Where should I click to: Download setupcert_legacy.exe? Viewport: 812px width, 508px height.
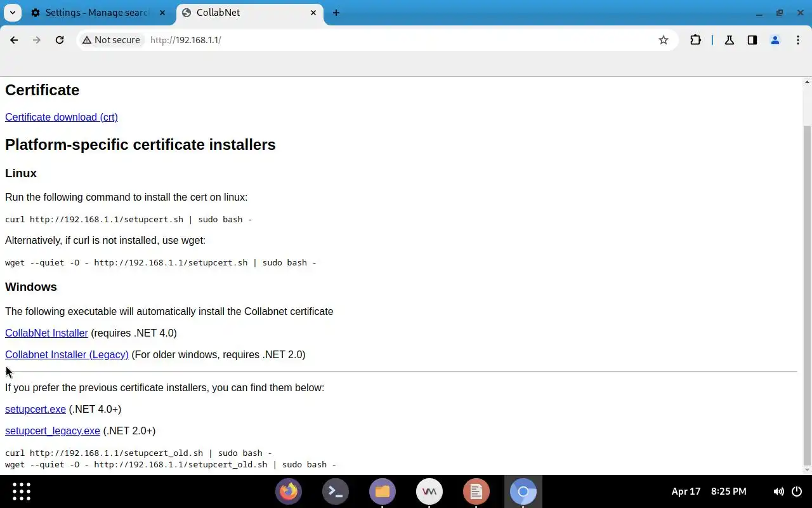[x=53, y=431]
